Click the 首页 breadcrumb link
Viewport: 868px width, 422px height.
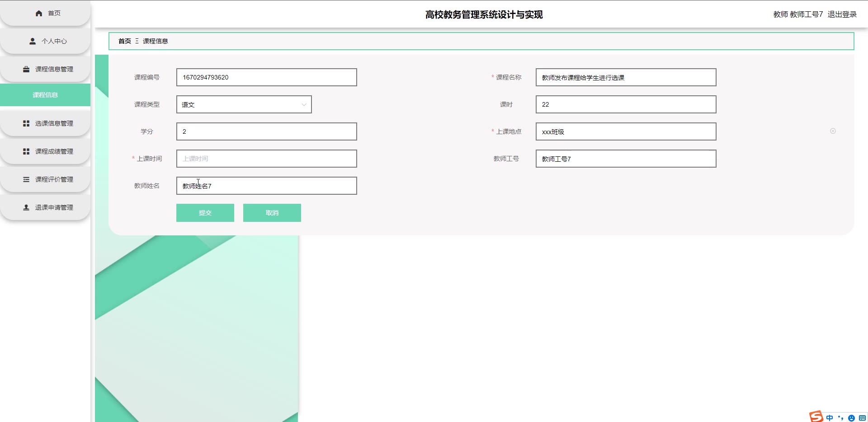pos(125,41)
